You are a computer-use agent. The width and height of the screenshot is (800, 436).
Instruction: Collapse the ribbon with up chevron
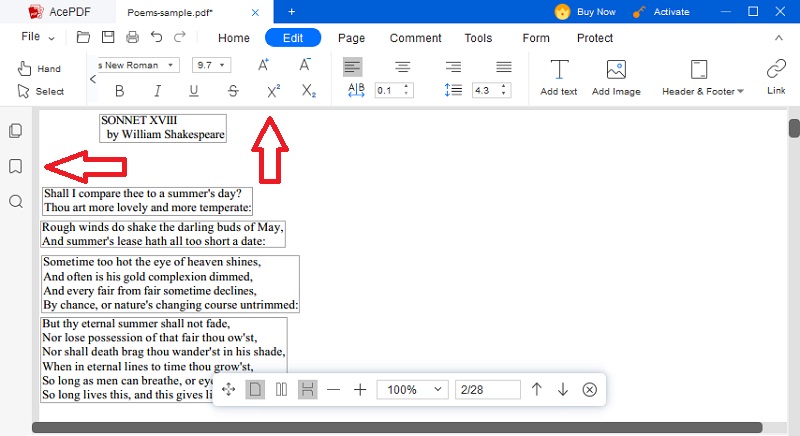[779, 38]
